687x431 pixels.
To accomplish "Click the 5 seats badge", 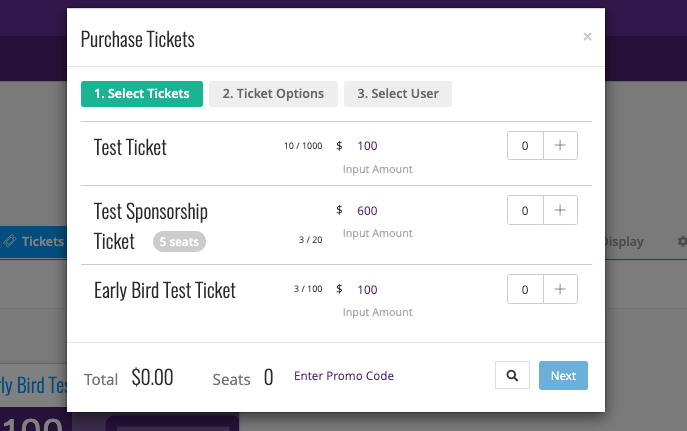I will [179, 242].
